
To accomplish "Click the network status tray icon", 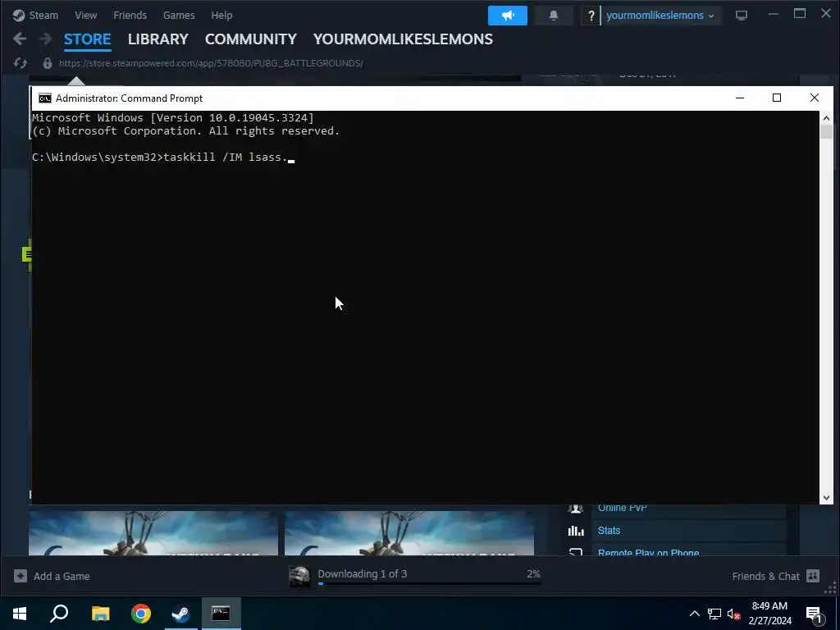I will coord(714,614).
